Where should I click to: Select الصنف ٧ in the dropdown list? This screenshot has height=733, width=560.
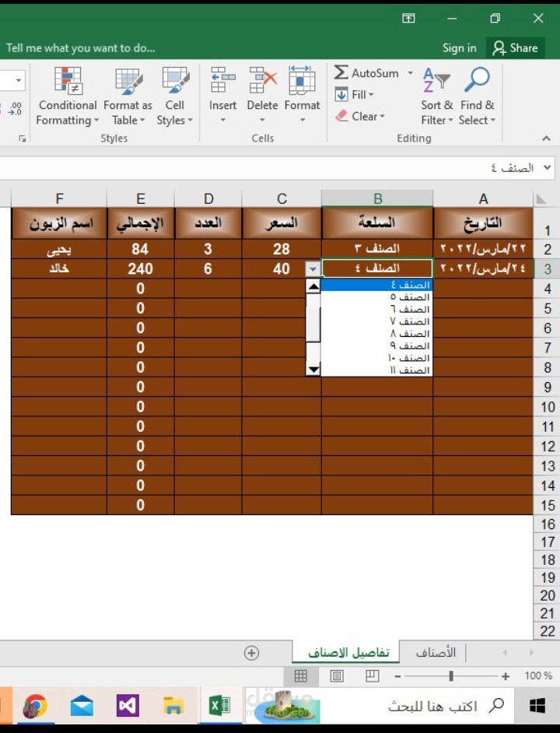[x=376, y=321]
